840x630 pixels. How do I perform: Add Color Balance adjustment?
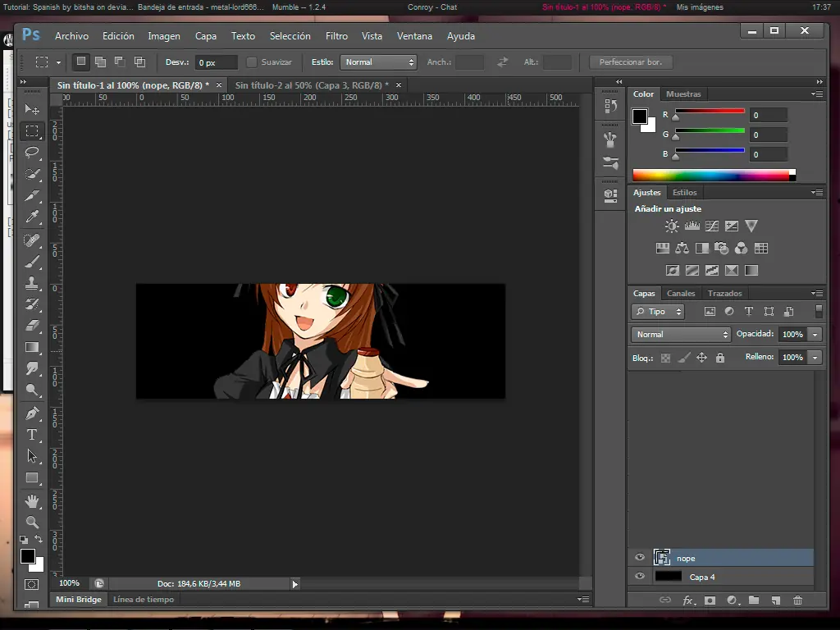682,248
